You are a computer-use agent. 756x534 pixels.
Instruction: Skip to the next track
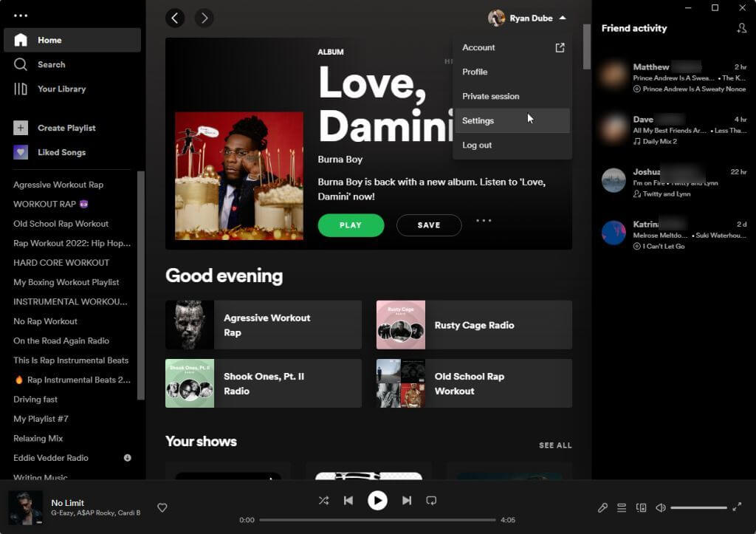coord(407,501)
